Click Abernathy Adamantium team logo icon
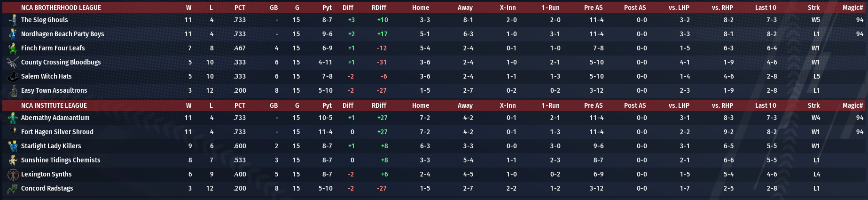The width and height of the screenshot is (868, 200). 13,118
